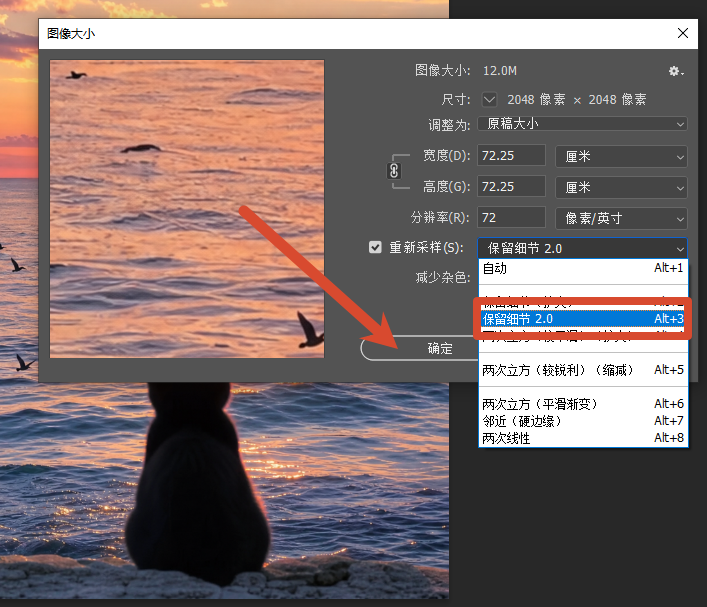Toggle the constrain proportions chain link icon
The width and height of the screenshot is (707, 607).
coord(394,171)
